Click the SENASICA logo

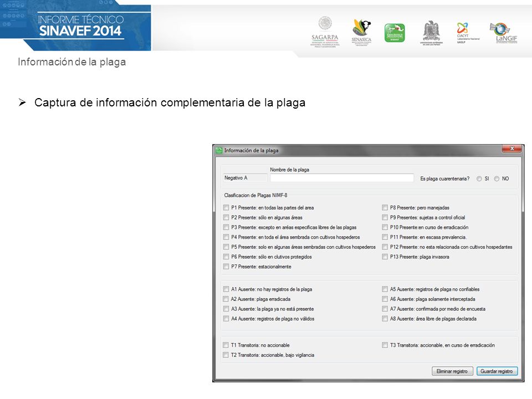(x=361, y=32)
